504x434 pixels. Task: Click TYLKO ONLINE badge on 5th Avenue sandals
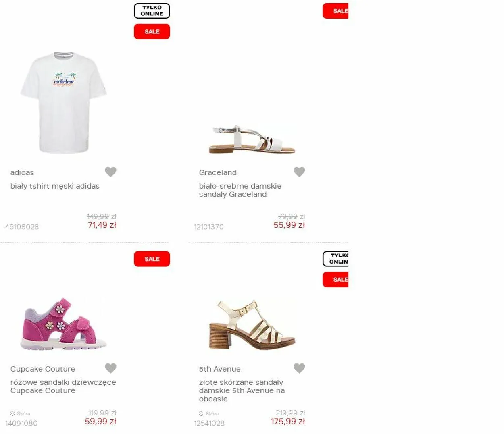335,259
